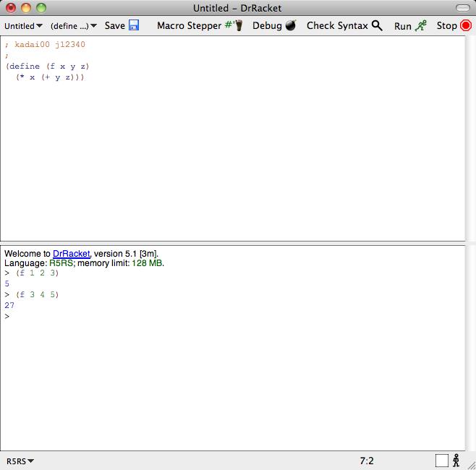Close the DrRacket window

pyautogui.click(x=11, y=8)
